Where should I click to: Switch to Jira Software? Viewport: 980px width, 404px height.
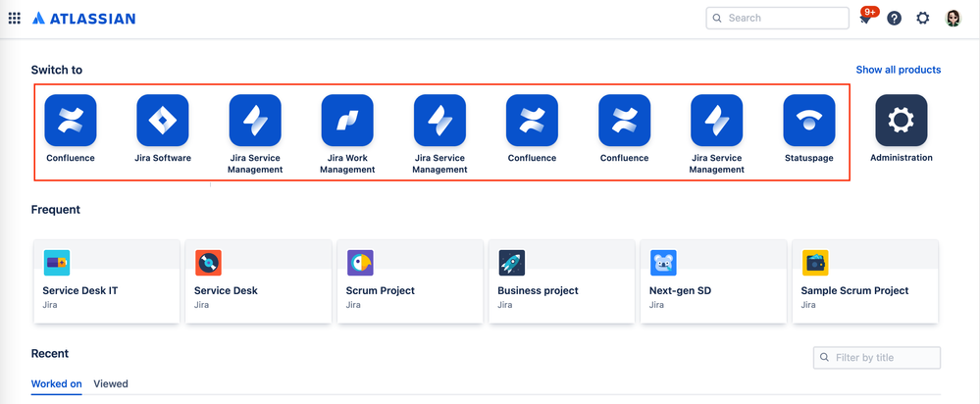click(163, 128)
